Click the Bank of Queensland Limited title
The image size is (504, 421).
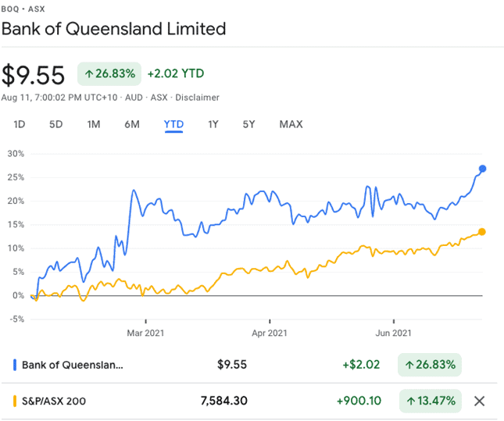(114, 29)
